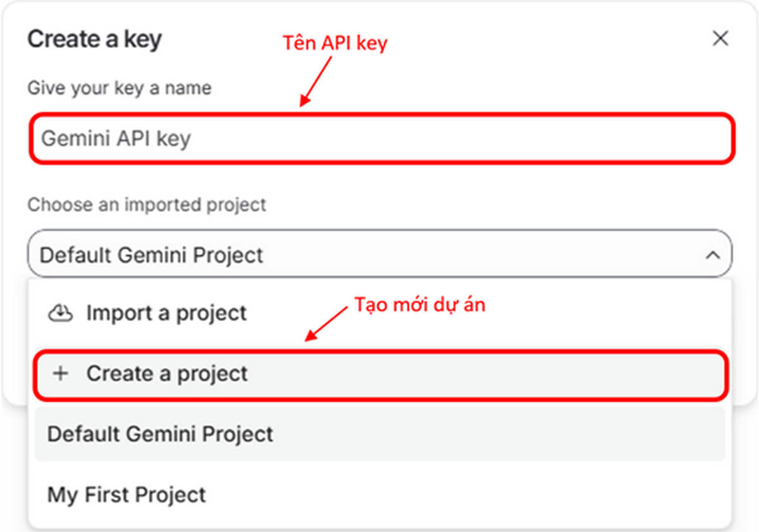
Task: Open the Default Gemini Project combo box
Action: tap(379, 254)
